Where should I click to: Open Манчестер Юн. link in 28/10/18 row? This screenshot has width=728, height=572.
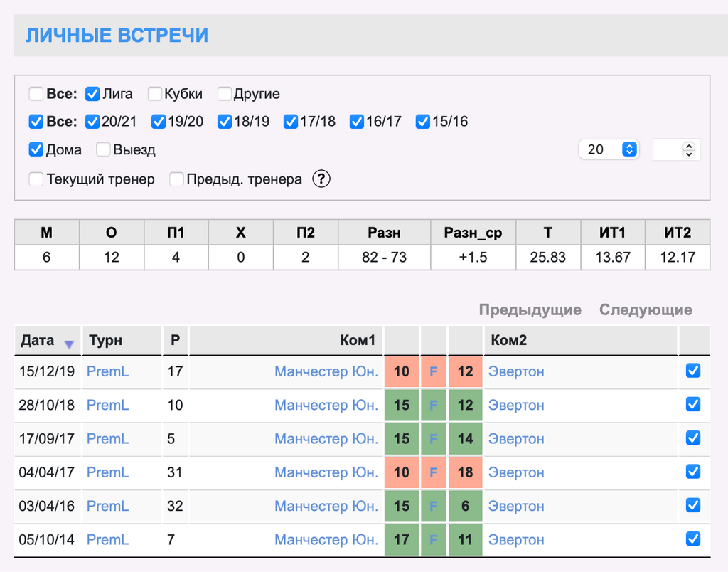tap(326, 406)
